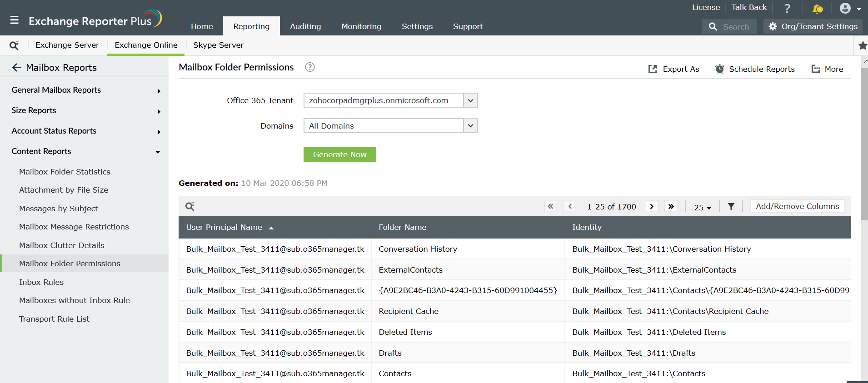This screenshot has width=868, height=383.
Task: Click the help icon next to Mailbox Folder Permissions
Action: point(309,67)
